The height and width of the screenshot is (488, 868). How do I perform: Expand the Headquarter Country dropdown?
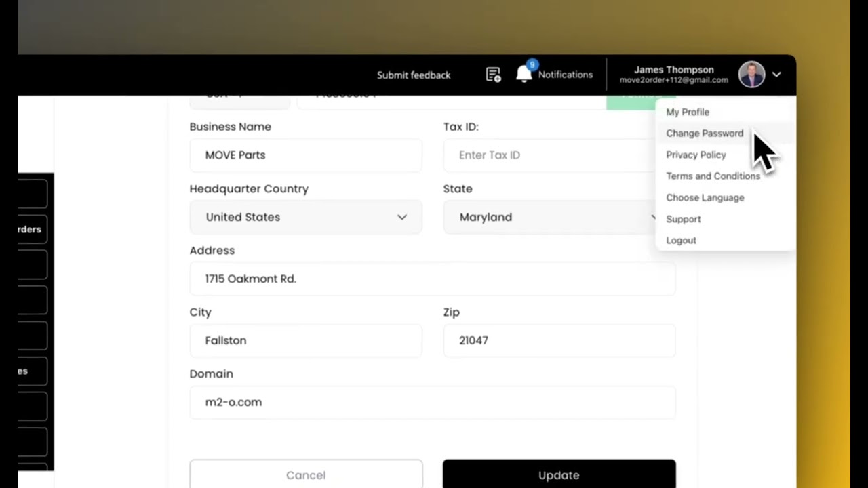click(306, 218)
